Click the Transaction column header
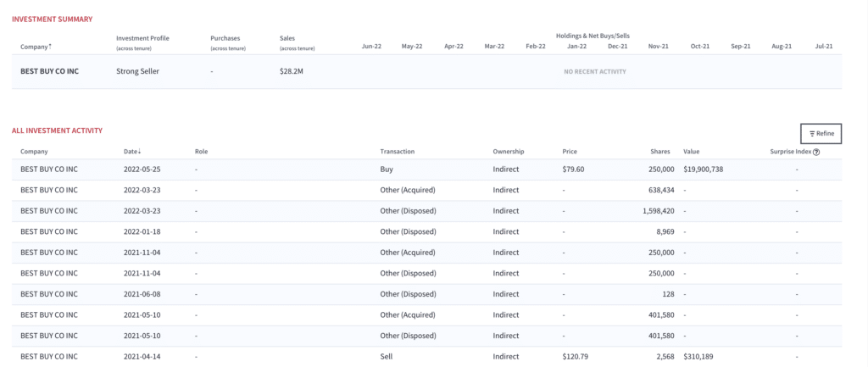Viewport: 868px width, 367px height. 398,151
